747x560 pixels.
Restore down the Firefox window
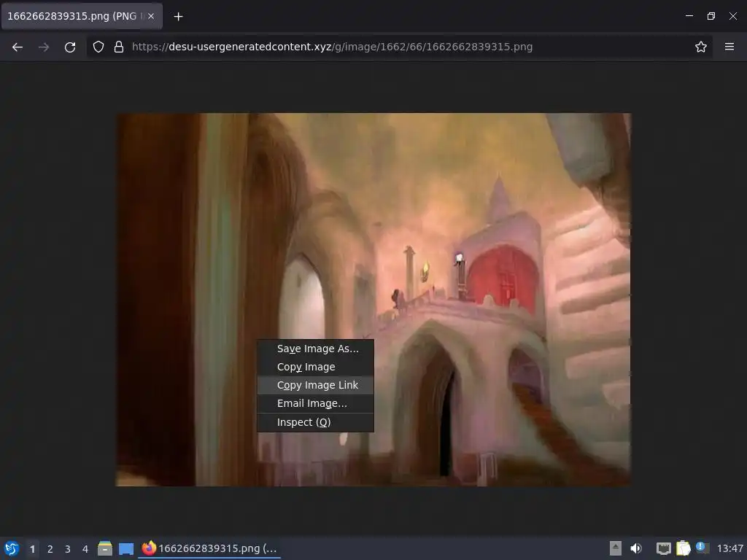click(711, 16)
